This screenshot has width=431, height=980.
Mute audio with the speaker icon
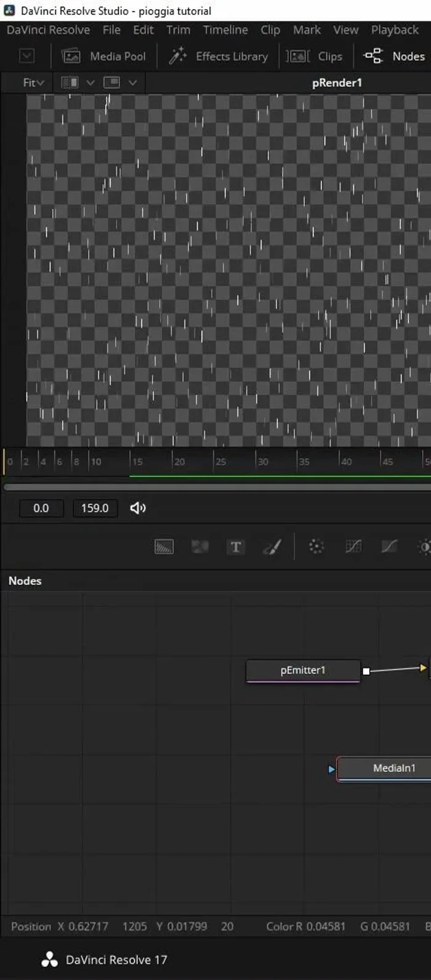pos(138,508)
